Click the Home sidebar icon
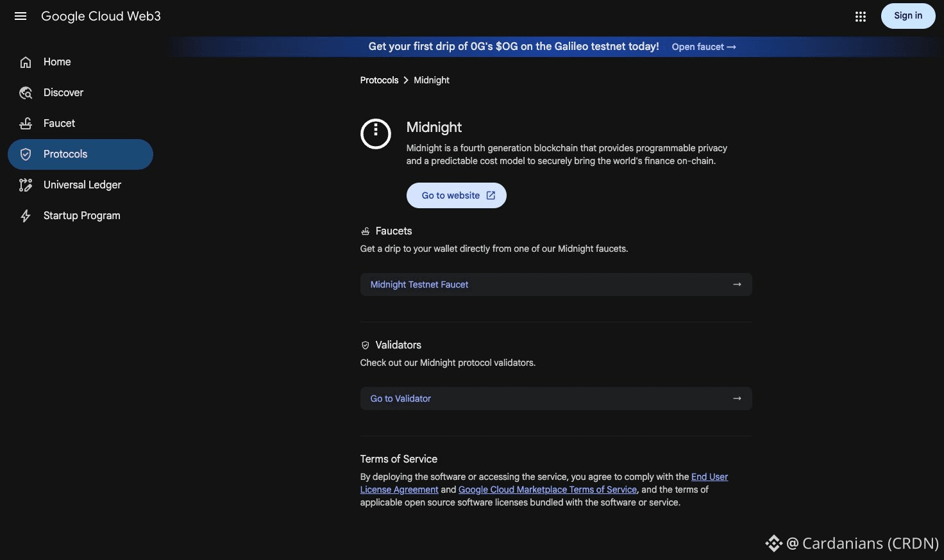Viewport: 944px width, 560px height. point(26,62)
